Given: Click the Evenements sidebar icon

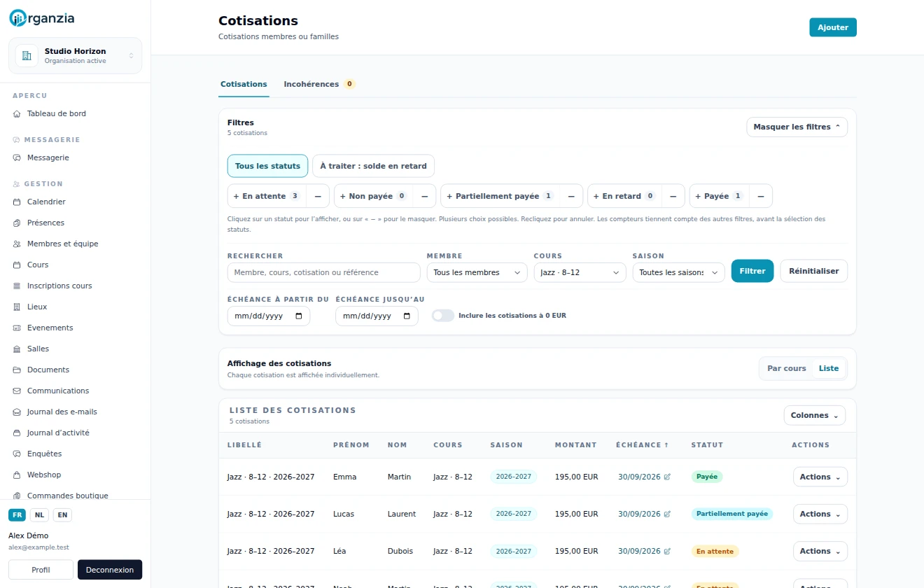Looking at the screenshot, I should [17, 328].
